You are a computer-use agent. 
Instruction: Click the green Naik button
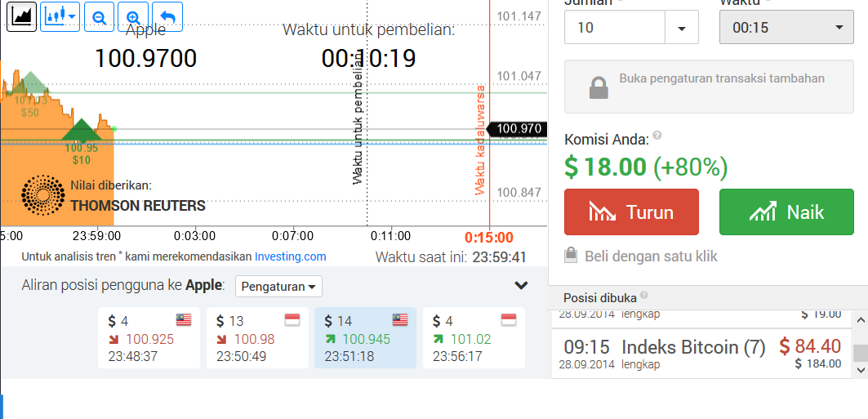point(786,212)
